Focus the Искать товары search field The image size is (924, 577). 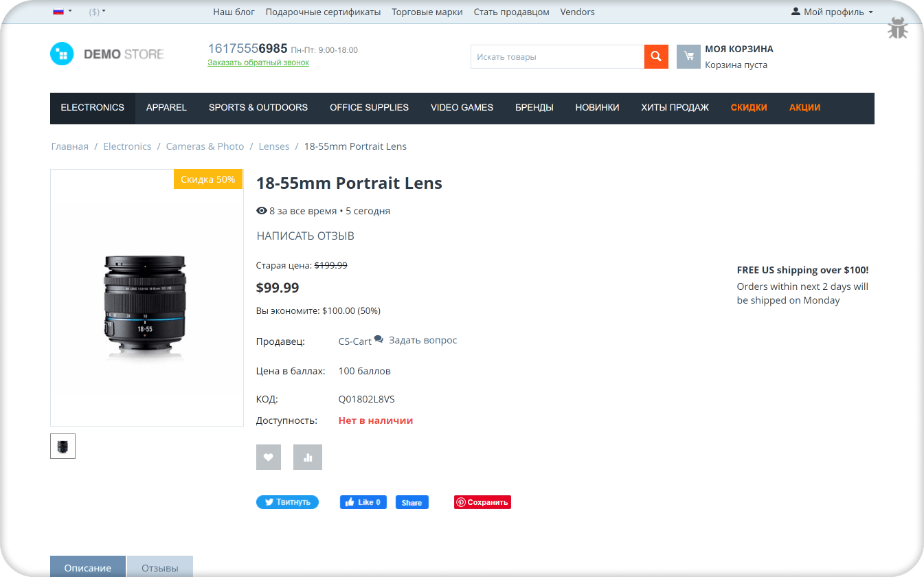point(557,56)
